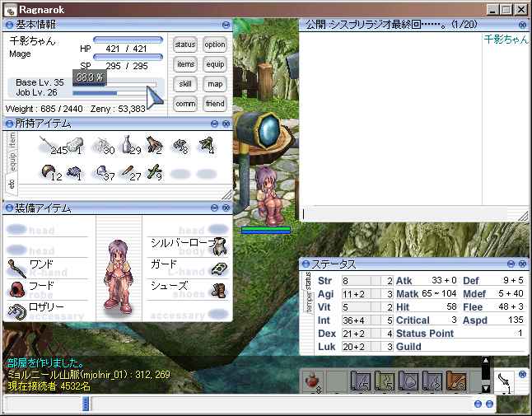Click 千影ちゃん in chat member list

(x=506, y=40)
